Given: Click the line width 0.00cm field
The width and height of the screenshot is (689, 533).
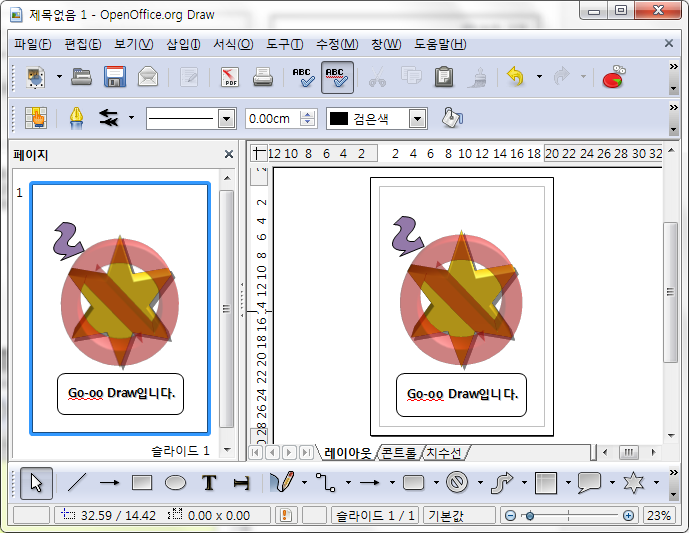Looking at the screenshot, I should [272, 119].
